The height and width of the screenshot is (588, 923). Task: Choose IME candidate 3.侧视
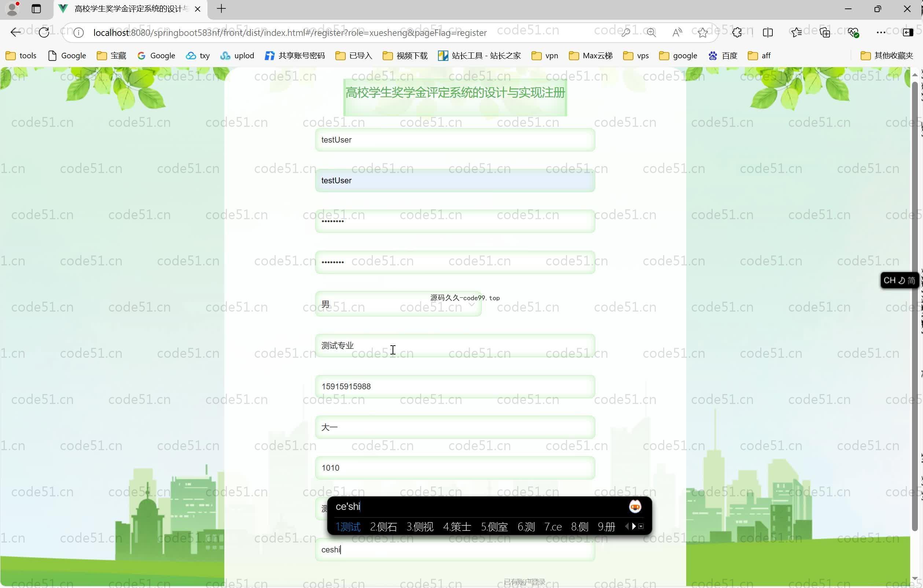(420, 527)
